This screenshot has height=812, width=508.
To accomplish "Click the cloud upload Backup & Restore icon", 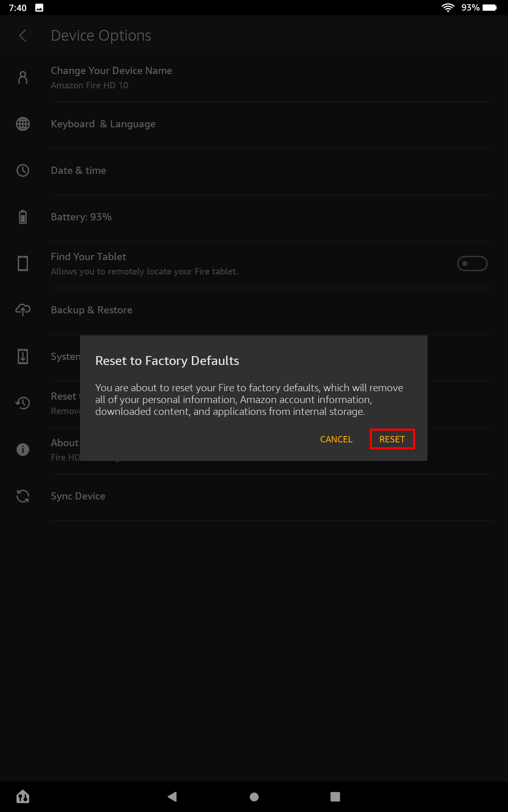I will (23, 310).
